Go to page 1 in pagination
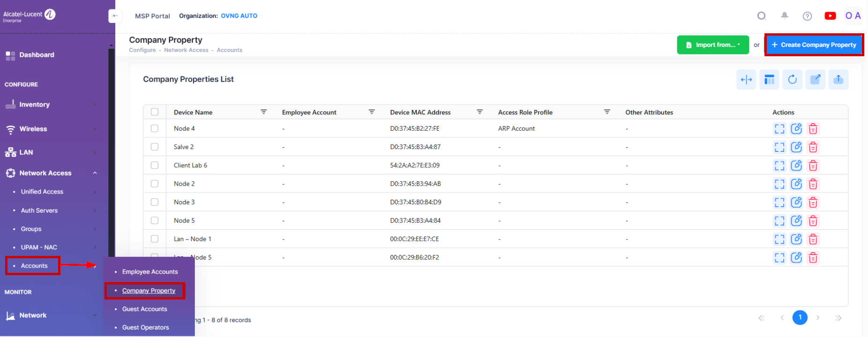The image size is (868, 337). (800, 318)
